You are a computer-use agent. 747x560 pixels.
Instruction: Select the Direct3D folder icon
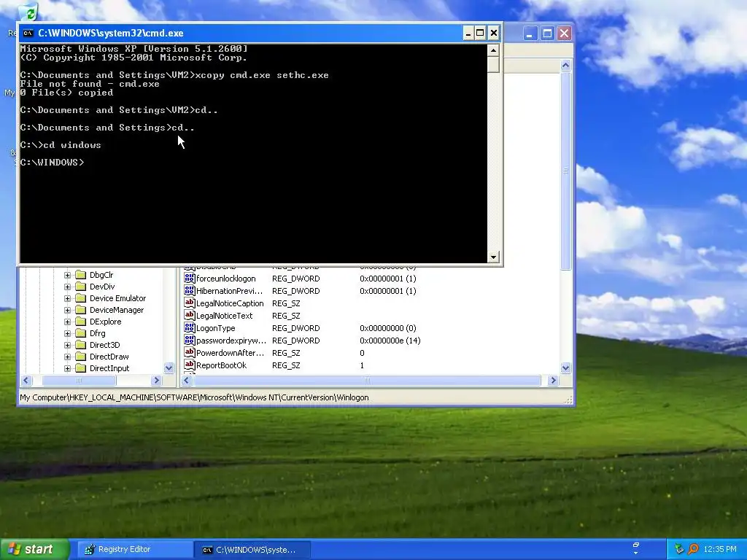[80, 345]
